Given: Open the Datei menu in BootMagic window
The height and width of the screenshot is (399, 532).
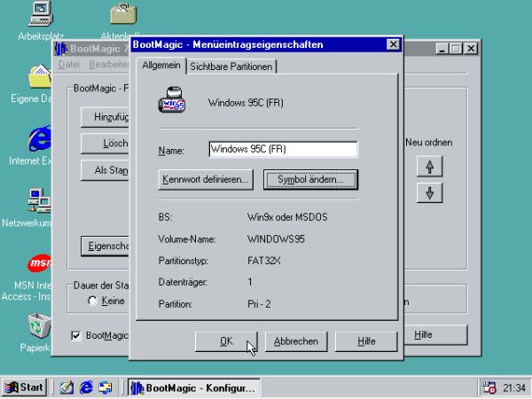Looking at the screenshot, I should pyautogui.click(x=69, y=64).
